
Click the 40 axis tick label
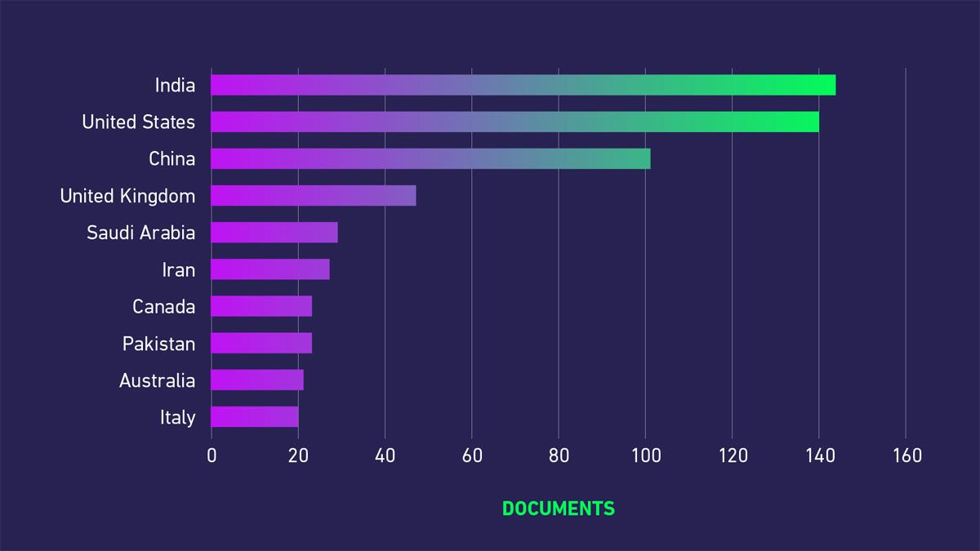[385, 455]
